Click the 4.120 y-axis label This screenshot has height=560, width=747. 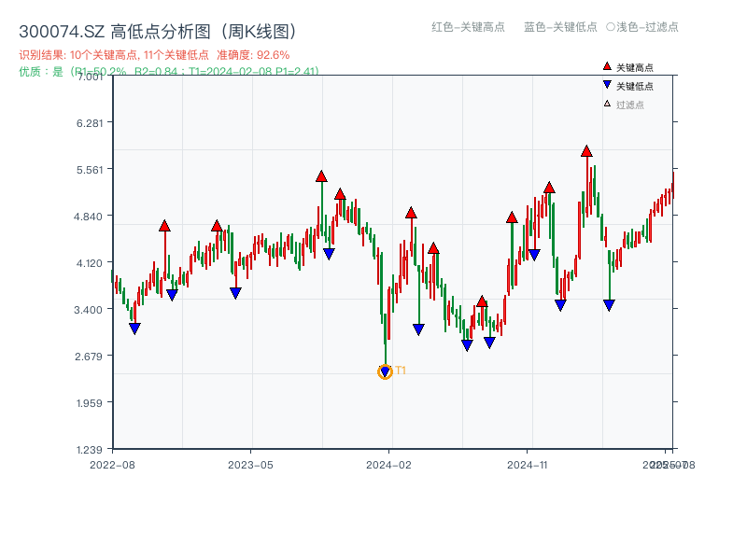click(88, 263)
